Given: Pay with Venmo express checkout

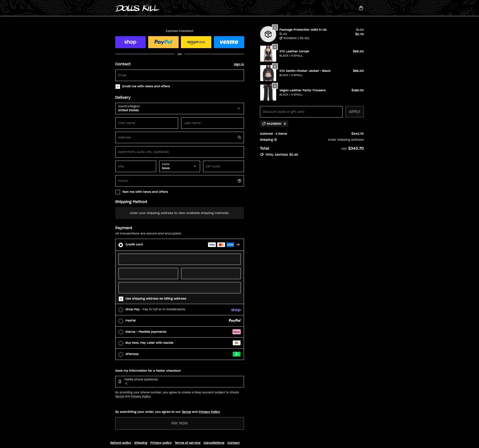Looking at the screenshot, I should click(x=229, y=42).
